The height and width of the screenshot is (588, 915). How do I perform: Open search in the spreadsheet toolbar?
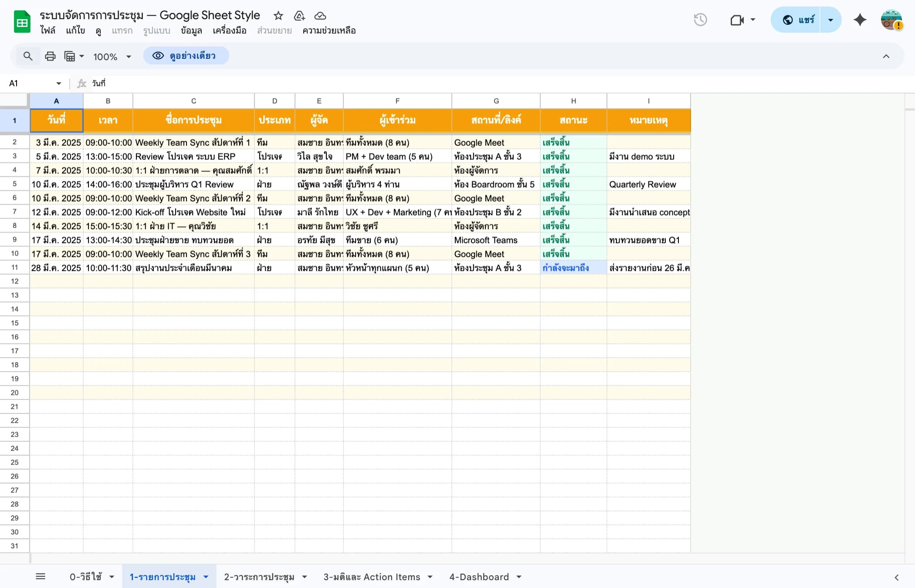coord(28,56)
